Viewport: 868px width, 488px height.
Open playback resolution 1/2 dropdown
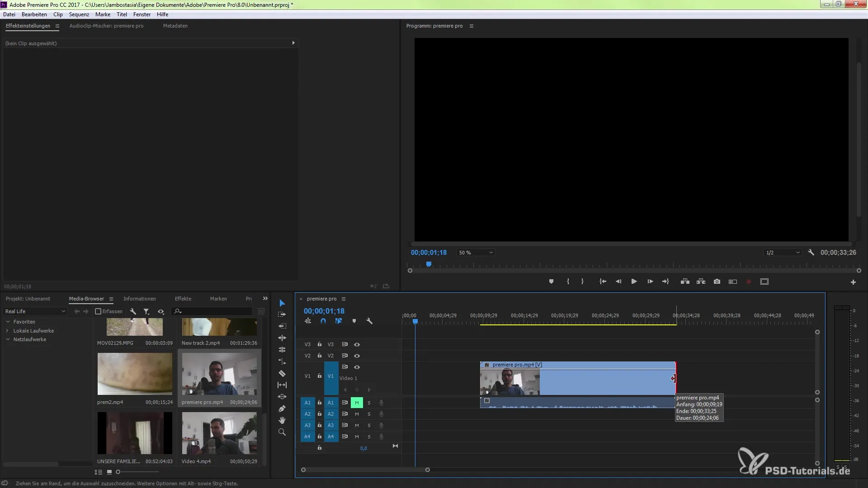[783, 253]
